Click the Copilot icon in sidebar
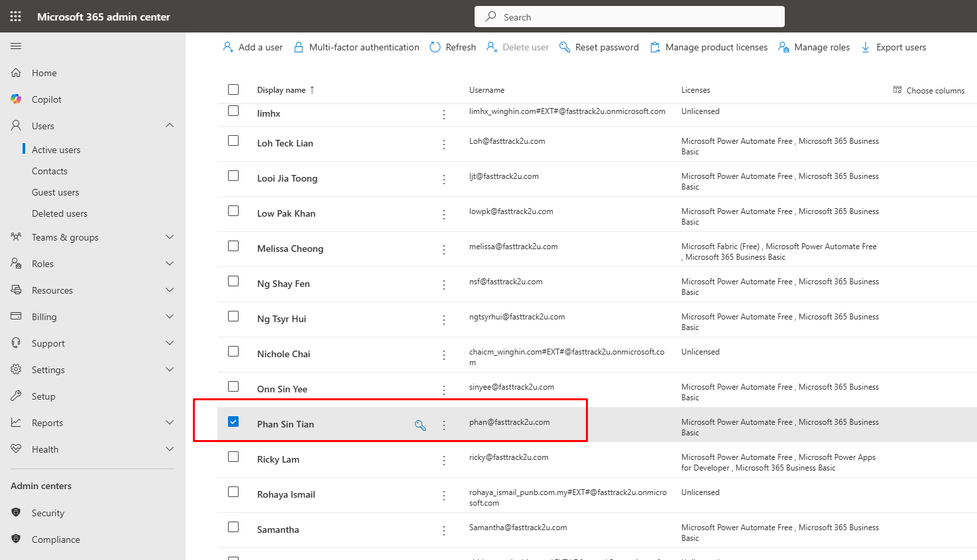977x560 pixels. [x=16, y=99]
